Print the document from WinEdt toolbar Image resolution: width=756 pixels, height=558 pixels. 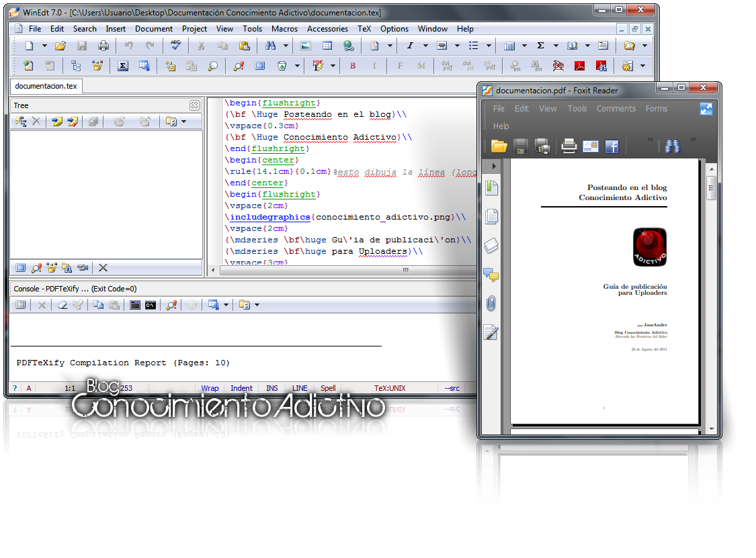[x=103, y=46]
